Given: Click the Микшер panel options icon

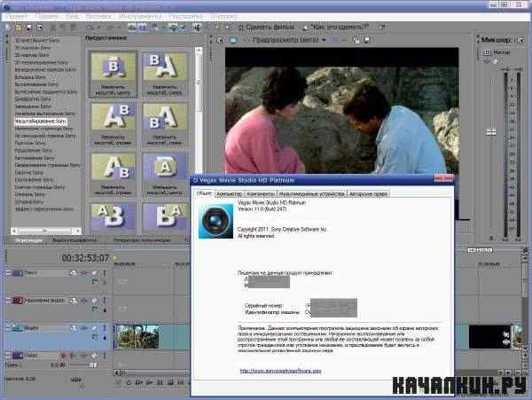Looking at the screenshot, I should pyautogui.click(x=520, y=40).
